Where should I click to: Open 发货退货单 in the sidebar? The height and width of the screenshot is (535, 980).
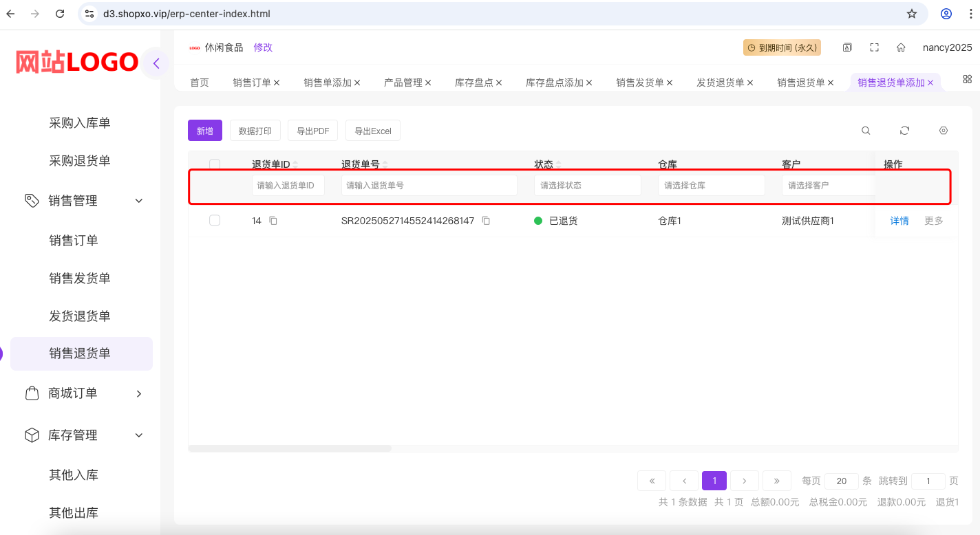tap(80, 316)
